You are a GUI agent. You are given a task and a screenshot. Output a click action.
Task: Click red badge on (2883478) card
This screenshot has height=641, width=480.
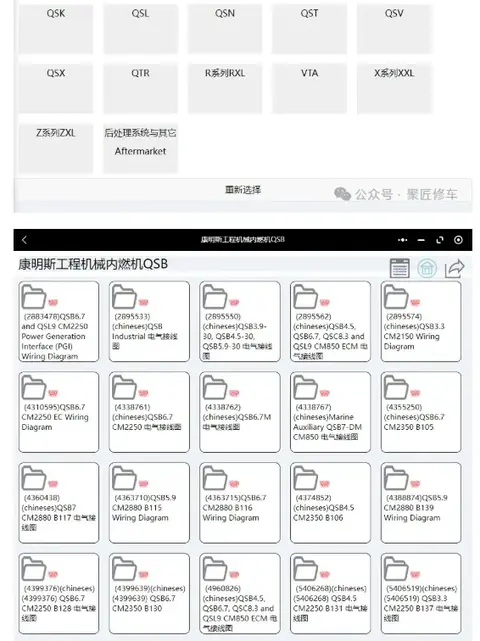(53, 303)
